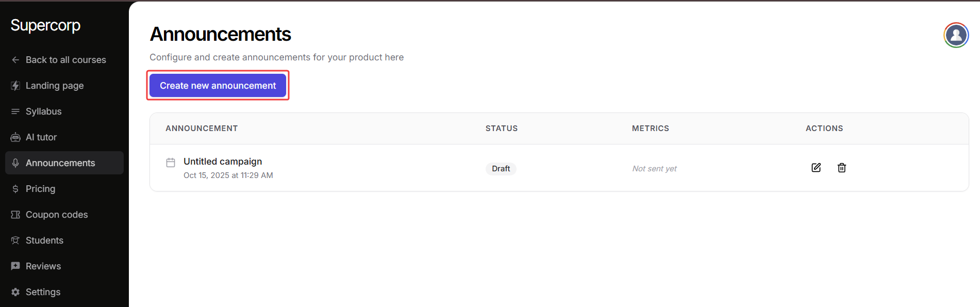Click the Status column header

(501, 128)
